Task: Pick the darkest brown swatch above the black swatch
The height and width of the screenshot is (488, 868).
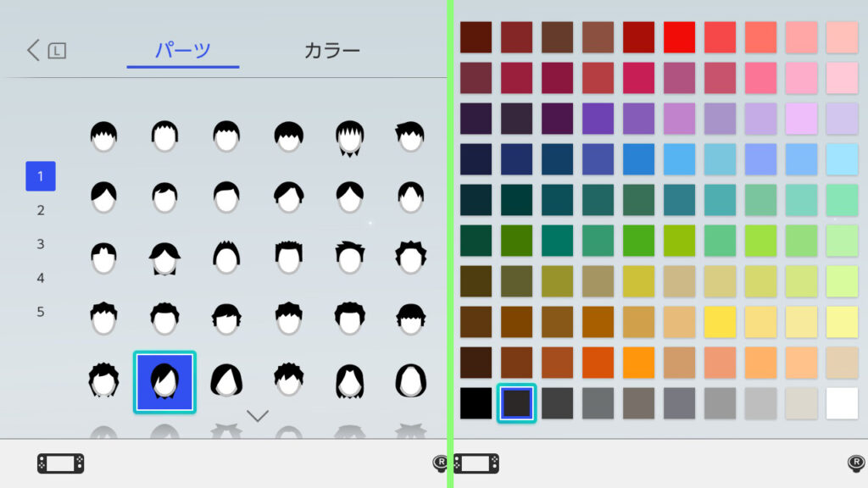Action: [x=476, y=363]
